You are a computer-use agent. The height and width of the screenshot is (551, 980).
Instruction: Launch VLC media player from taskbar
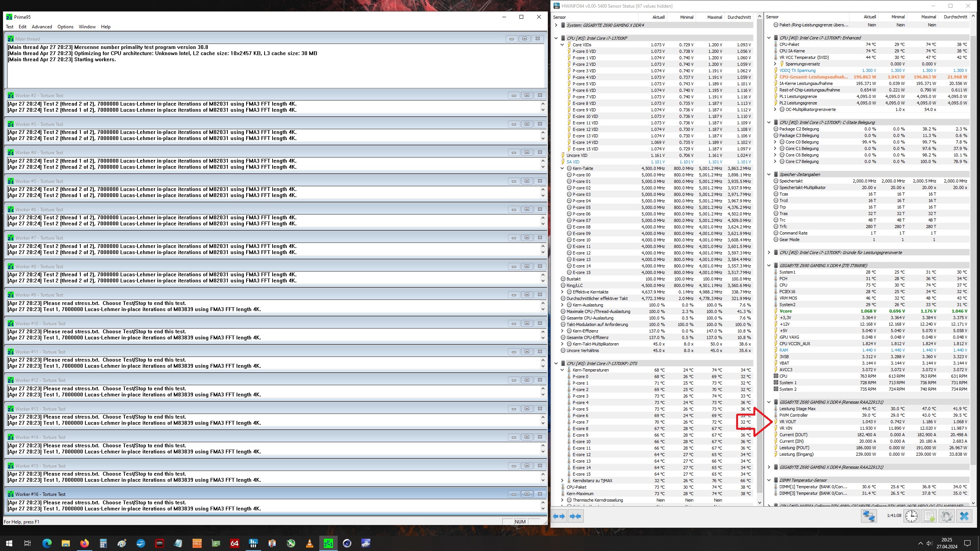pyautogui.click(x=309, y=543)
